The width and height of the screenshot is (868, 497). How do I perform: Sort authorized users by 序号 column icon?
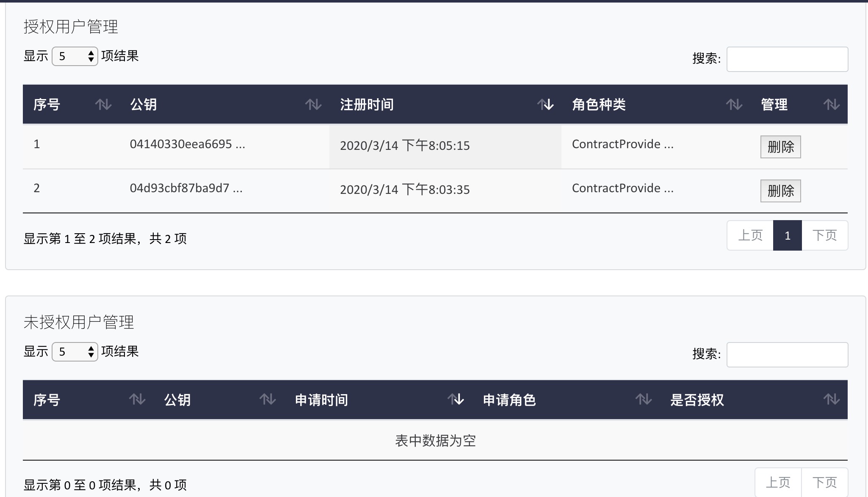coord(103,105)
